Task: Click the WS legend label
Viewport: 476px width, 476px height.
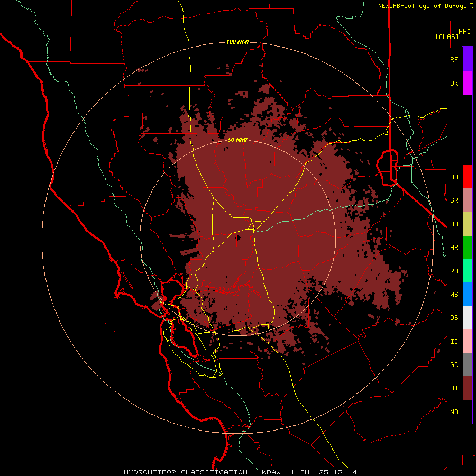Action: (454, 294)
